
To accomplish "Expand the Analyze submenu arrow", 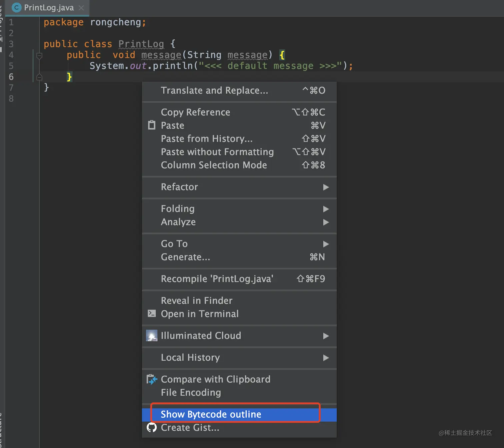I will 326,222.
